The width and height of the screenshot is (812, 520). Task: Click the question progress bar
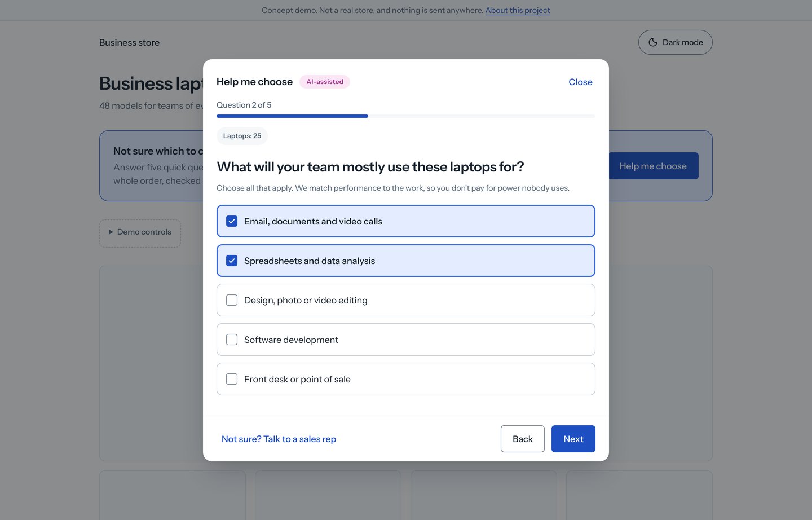pyautogui.click(x=406, y=116)
